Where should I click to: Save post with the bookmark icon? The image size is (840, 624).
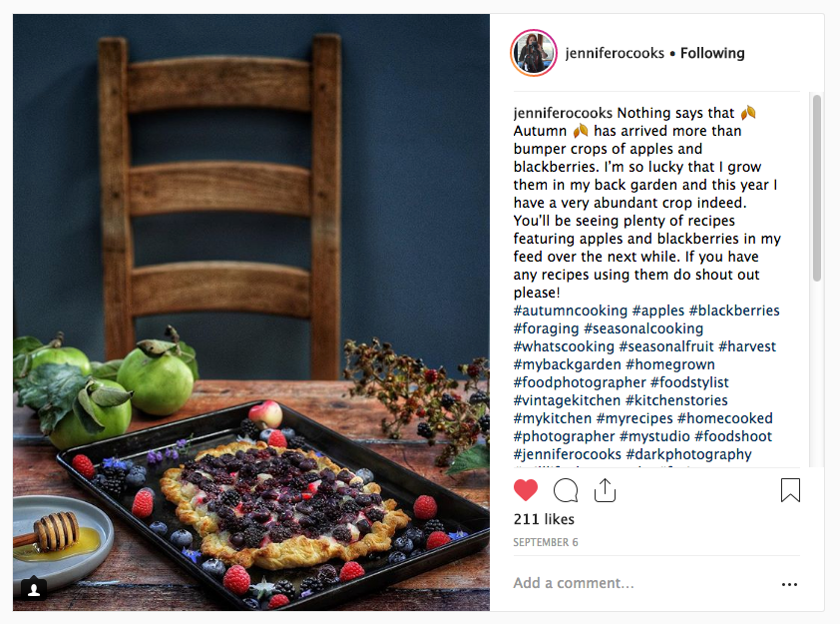pos(790,490)
